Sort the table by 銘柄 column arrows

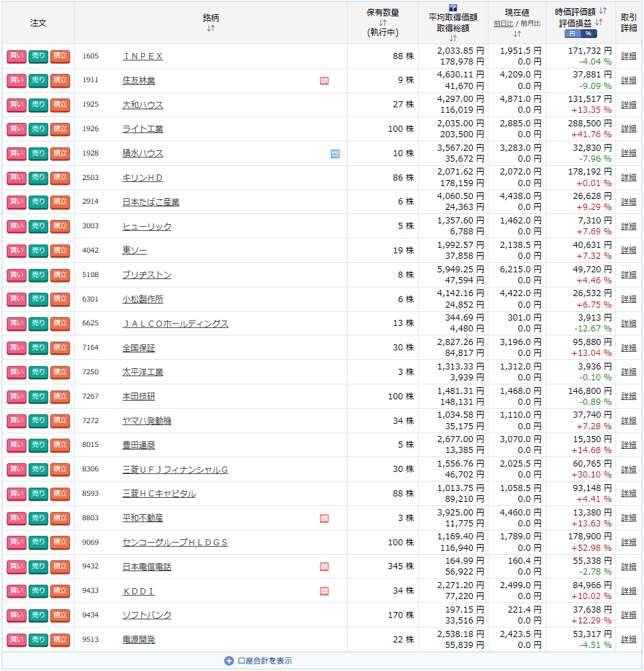[x=211, y=29]
